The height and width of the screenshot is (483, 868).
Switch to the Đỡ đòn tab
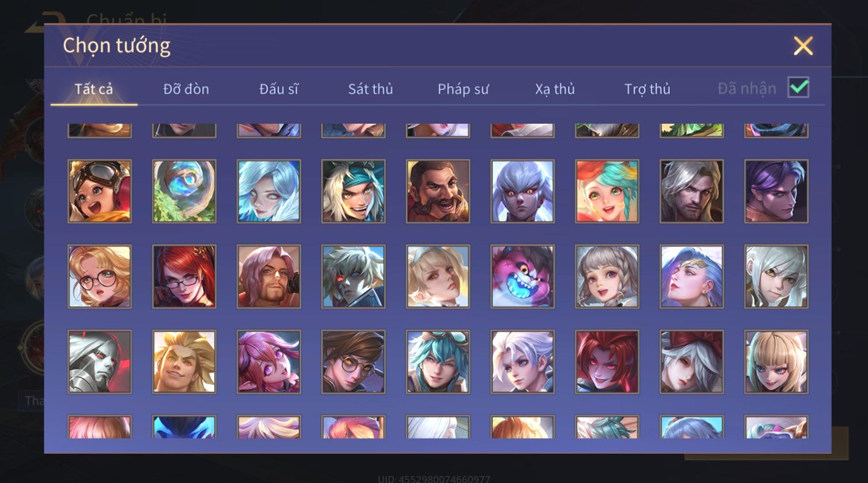pos(186,89)
